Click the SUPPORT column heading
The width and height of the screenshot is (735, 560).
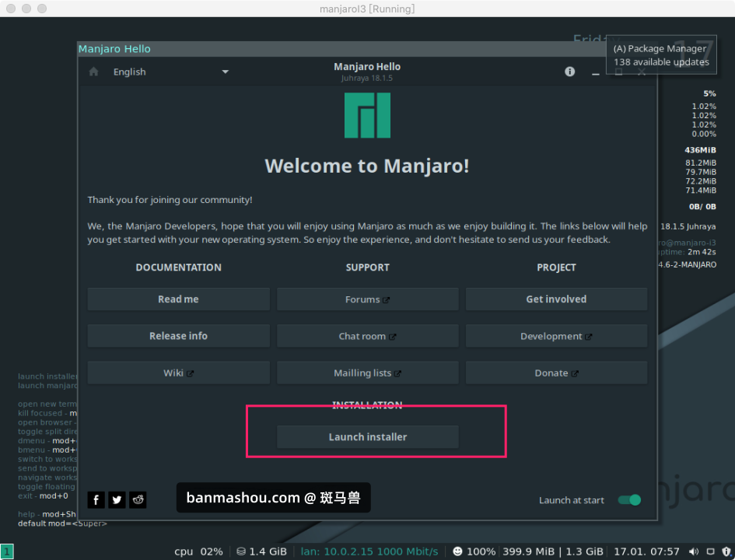pos(367,268)
